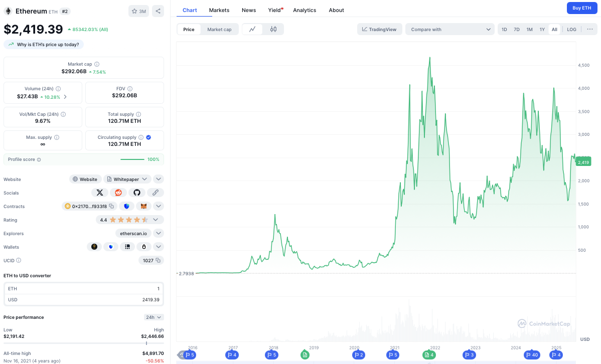The image size is (601, 364).
Task: Switch to the News tab
Action: [249, 11]
